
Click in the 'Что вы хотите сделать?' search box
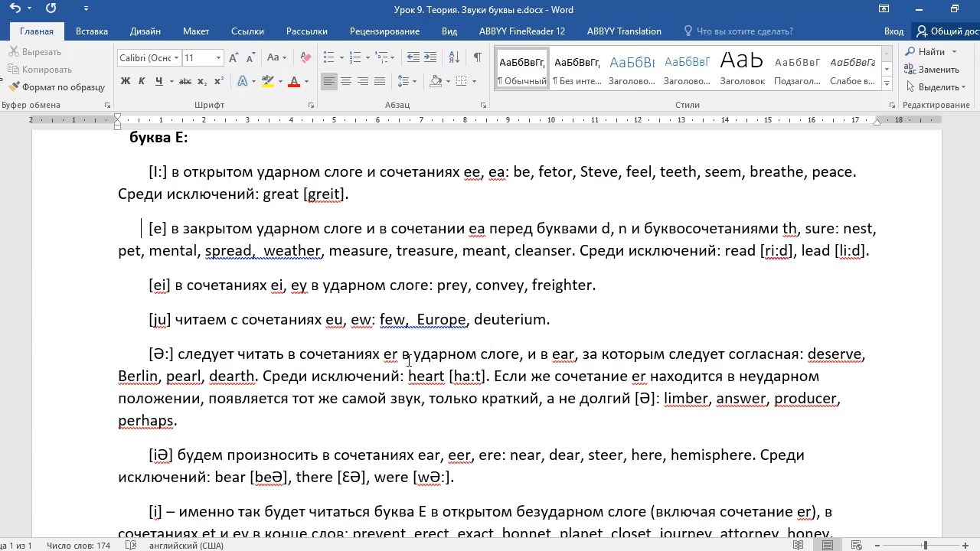(744, 31)
